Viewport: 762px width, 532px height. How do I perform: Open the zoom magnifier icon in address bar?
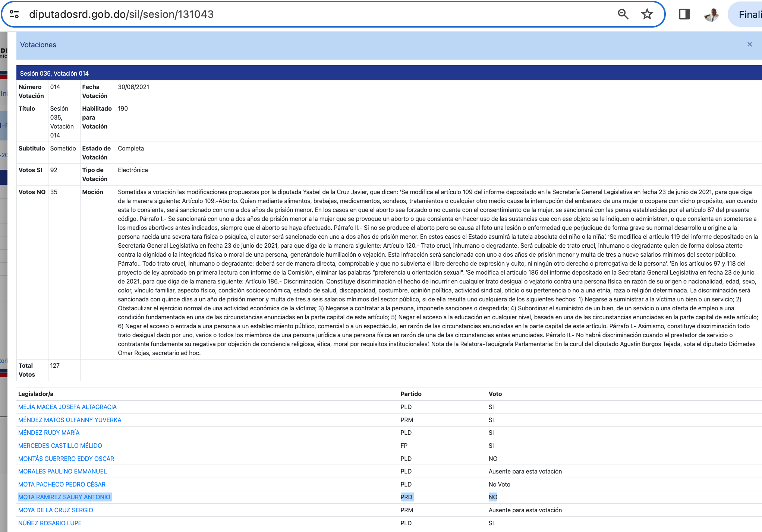click(623, 15)
